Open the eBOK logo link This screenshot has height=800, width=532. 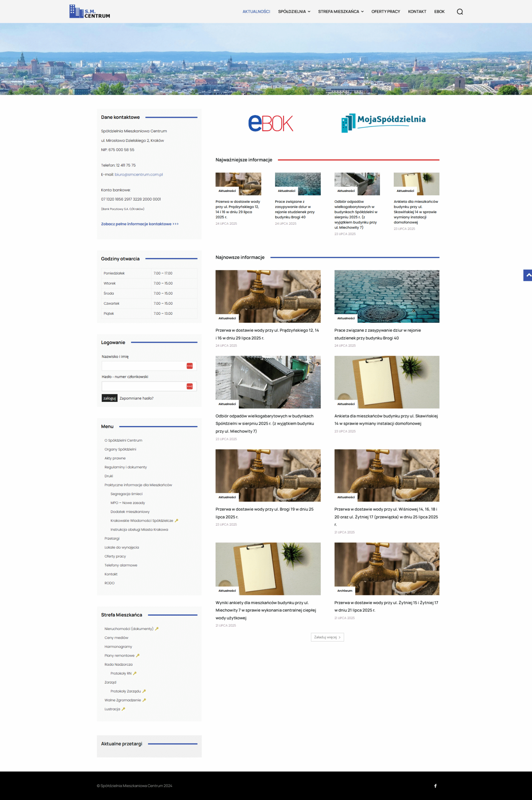pyautogui.click(x=270, y=123)
